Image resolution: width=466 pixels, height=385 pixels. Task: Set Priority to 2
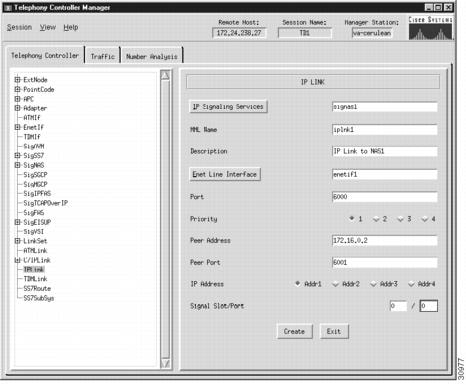376,219
